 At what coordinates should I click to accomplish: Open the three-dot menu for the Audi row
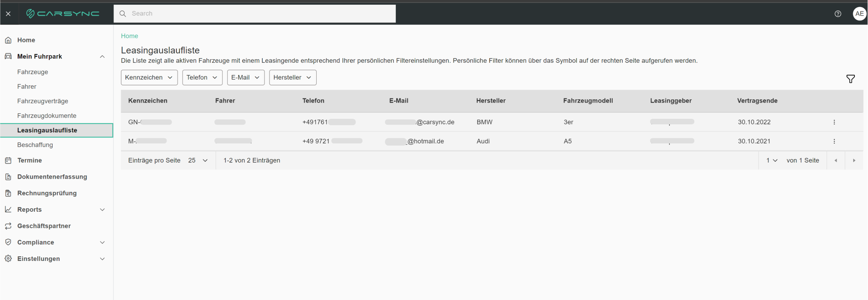834,141
